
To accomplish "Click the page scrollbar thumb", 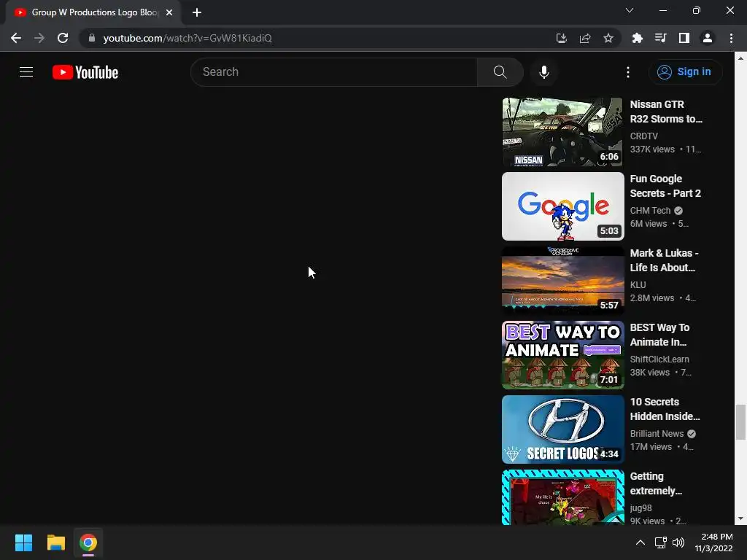I will point(740,422).
